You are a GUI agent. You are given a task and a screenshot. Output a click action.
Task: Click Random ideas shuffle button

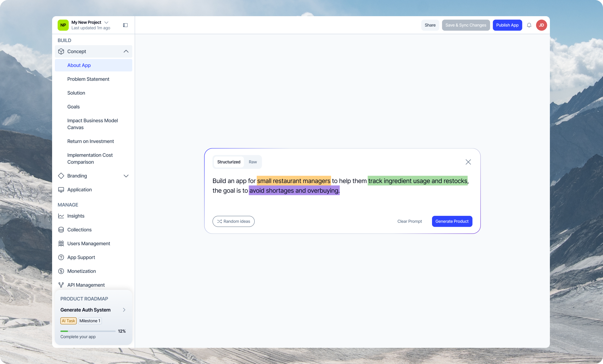(233, 221)
